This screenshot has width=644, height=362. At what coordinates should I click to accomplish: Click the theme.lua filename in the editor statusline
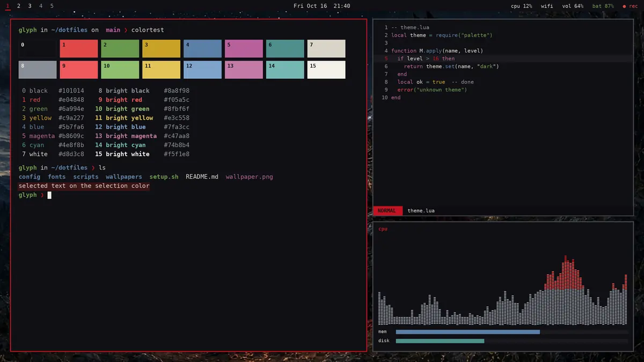pyautogui.click(x=421, y=211)
